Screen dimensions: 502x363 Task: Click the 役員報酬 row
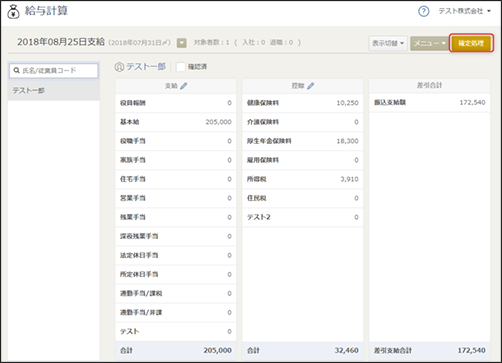pos(176,103)
